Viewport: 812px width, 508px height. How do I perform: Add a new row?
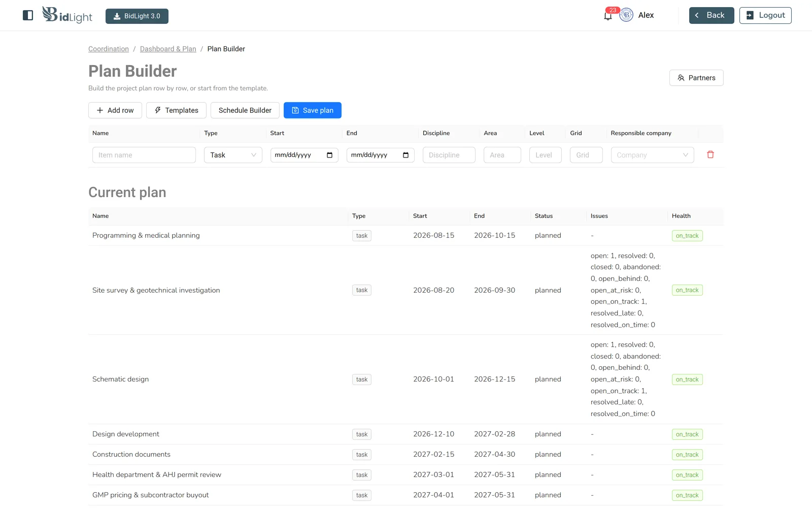[115, 110]
